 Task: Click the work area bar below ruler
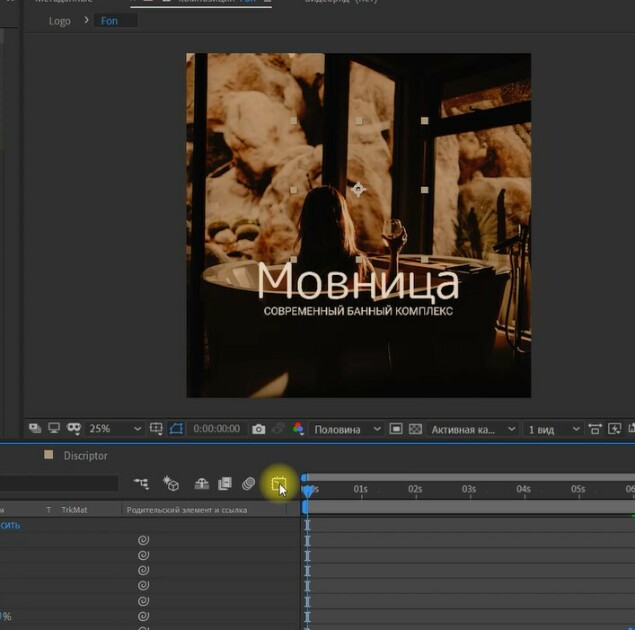(x=468, y=507)
